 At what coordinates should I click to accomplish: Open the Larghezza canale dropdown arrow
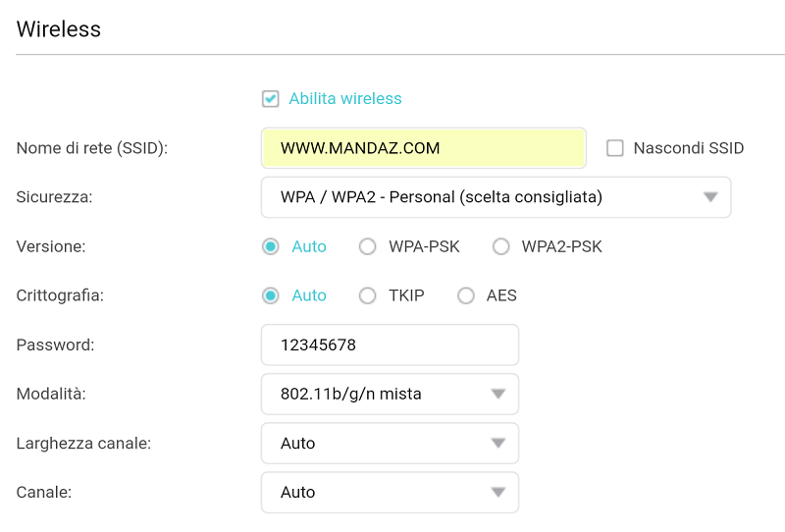click(498, 444)
